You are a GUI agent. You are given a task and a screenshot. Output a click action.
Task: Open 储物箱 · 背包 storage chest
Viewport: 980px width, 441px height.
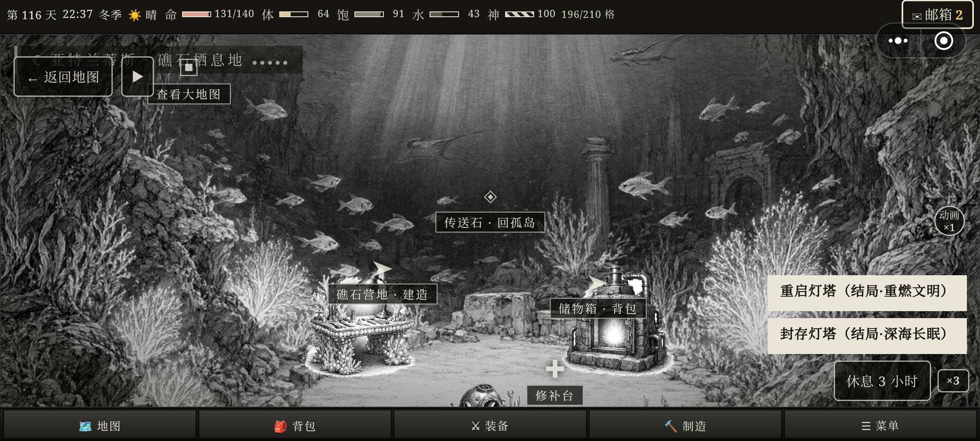[x=598, y=308]
